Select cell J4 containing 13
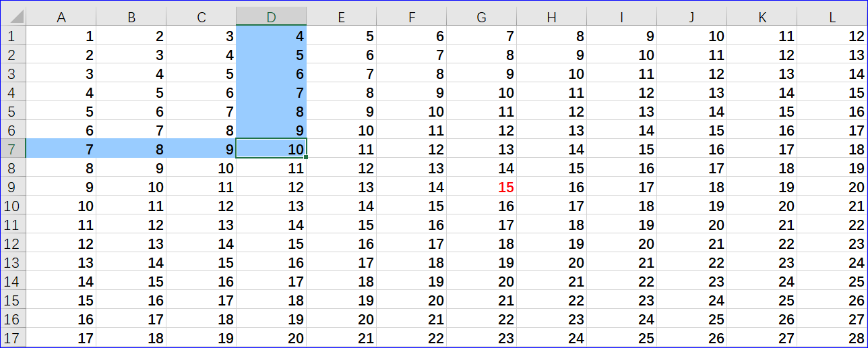Image resolution: width=868 pixels, height=348 pixels. pos(692,92)
